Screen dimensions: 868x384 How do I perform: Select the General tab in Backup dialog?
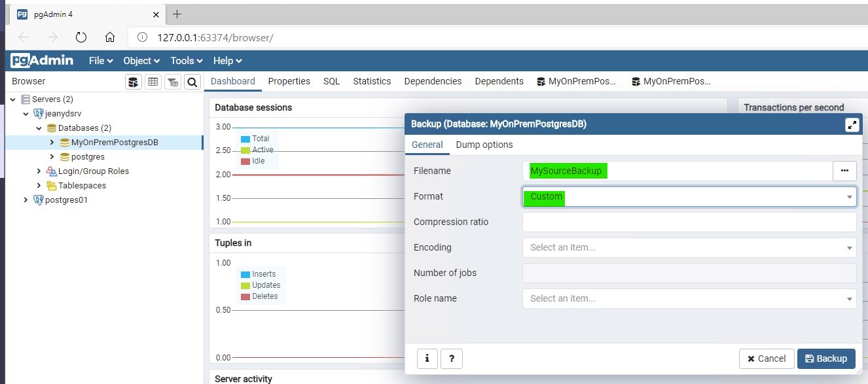click(x=427, y=145)
